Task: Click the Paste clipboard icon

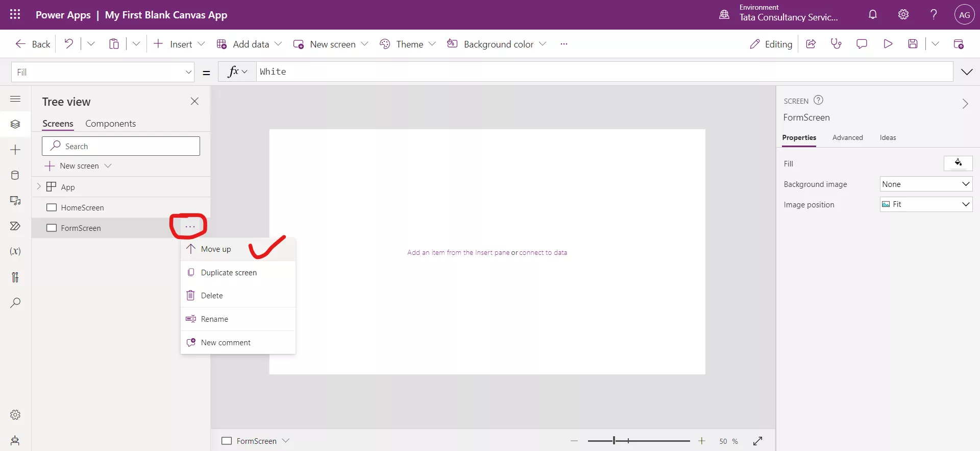Action: [114, 44]
